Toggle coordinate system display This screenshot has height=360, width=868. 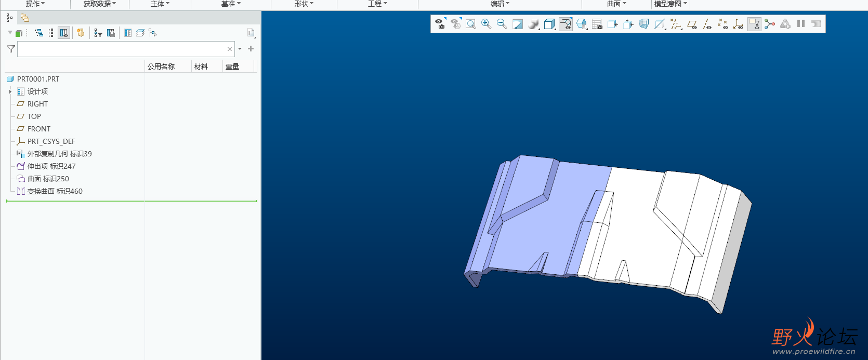[738, 24]
